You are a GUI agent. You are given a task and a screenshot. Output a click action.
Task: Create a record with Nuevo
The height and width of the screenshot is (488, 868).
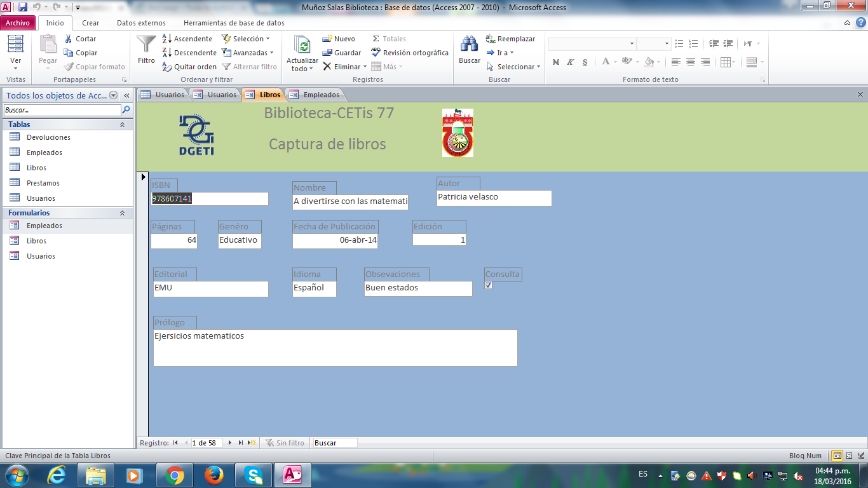[339, 39]
